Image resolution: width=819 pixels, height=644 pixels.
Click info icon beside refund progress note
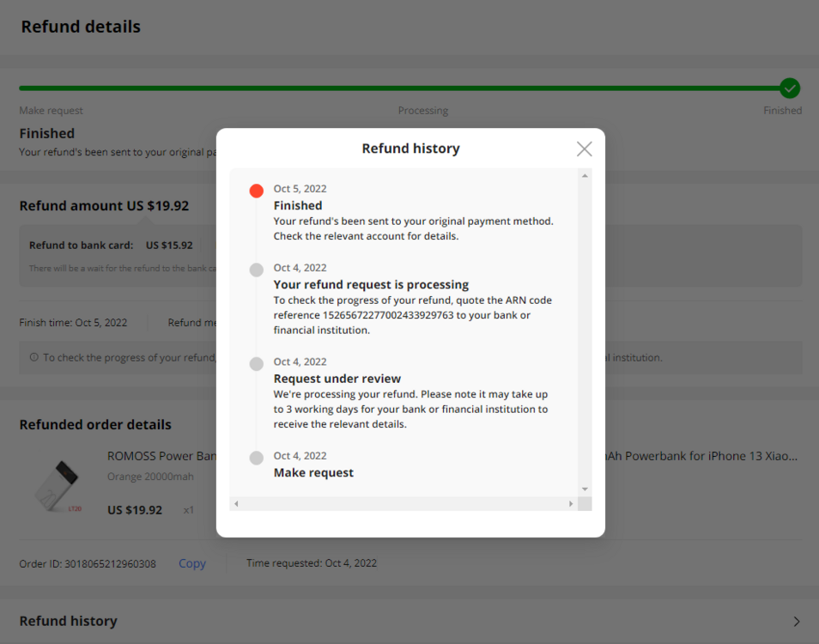tap(33, 357)
